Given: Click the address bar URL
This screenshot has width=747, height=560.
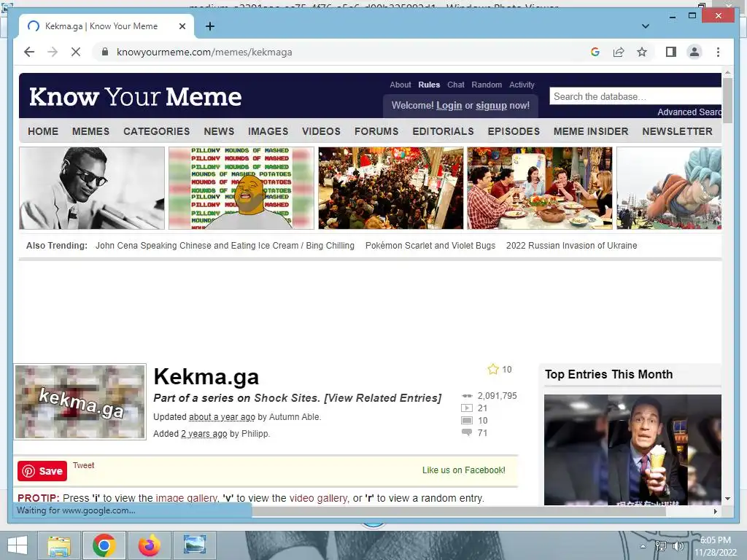Looking at the screenshot, I should click(204, 52).
